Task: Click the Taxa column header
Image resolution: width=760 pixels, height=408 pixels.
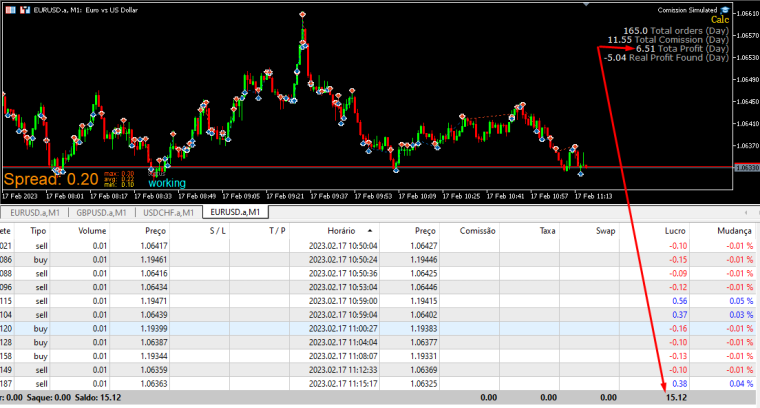Action: pos(547,231)
